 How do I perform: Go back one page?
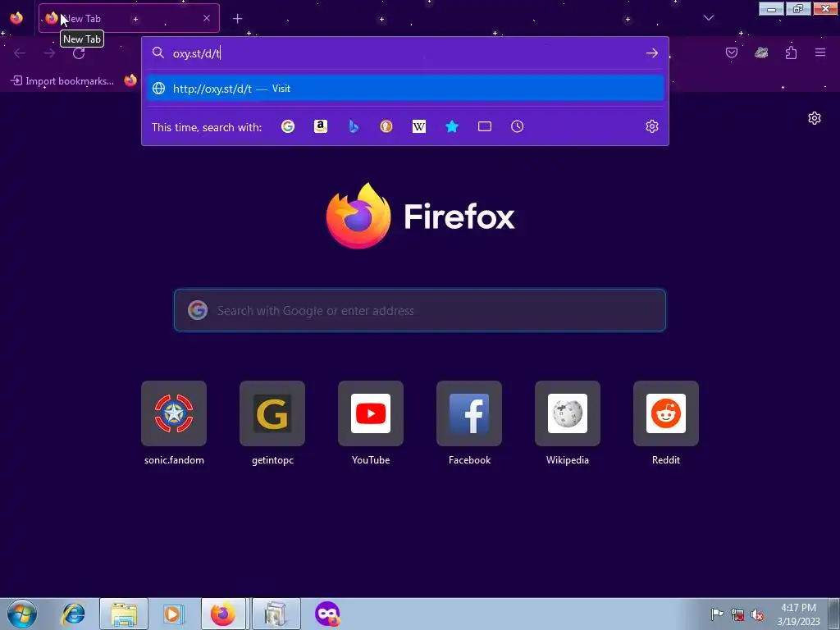click(x=20, y=53)
